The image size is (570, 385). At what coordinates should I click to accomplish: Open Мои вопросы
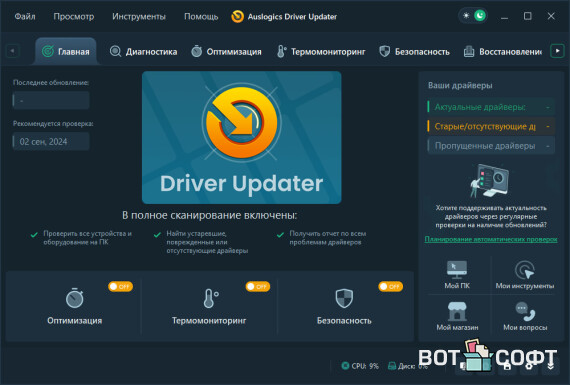point(525,316)
